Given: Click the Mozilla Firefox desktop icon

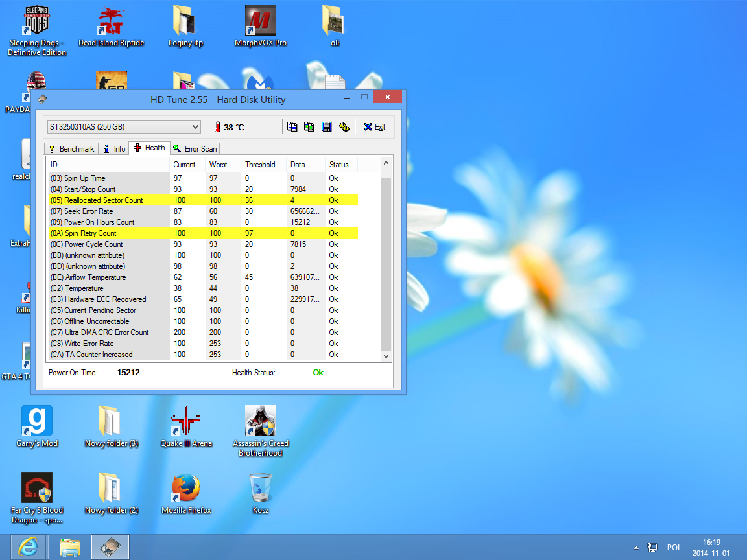Looking at the screenshot, I should click(x=186, y=493).
